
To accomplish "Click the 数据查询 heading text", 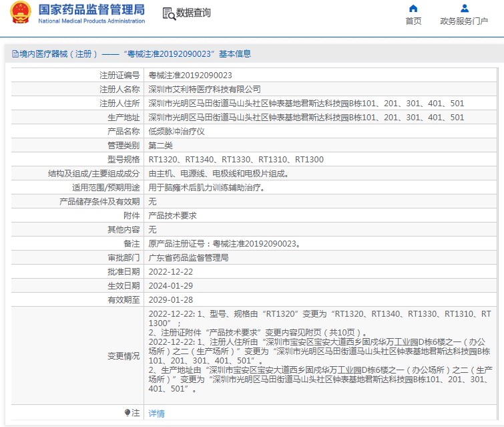I will click(193, 13).
